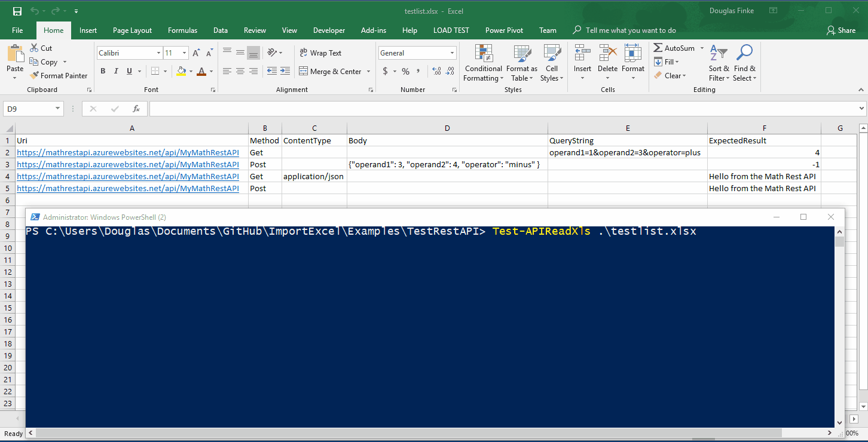868x442 pixels.
Task: Toggle Bold formatting
Action: tap(103, 72)
